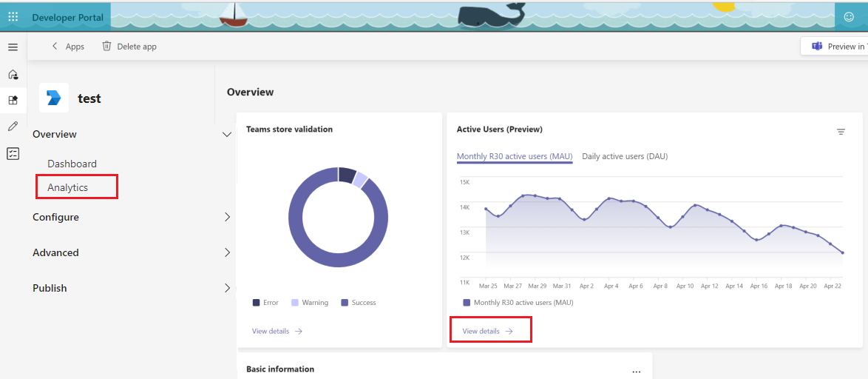Go to Dashboard in the sidebar
The image size is (868, 379).
(x=72, y=164)
